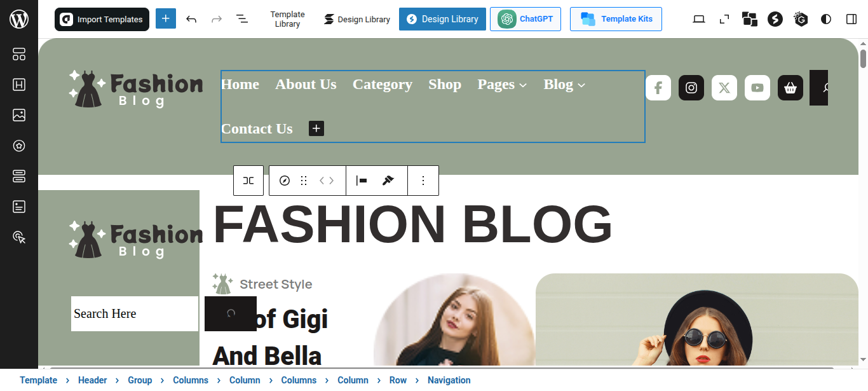
Task: Open the Document Overview list view
Action: pyautogui.click(x=242, y=19)
